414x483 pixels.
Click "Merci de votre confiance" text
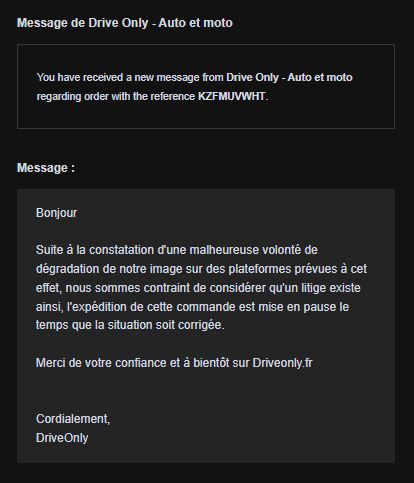click(101, 363)
